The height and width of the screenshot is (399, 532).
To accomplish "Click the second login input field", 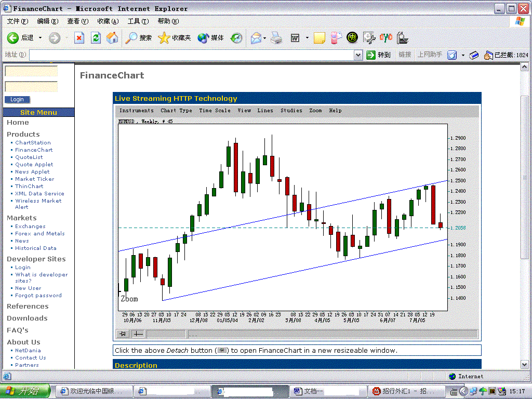I will [31, 87].
